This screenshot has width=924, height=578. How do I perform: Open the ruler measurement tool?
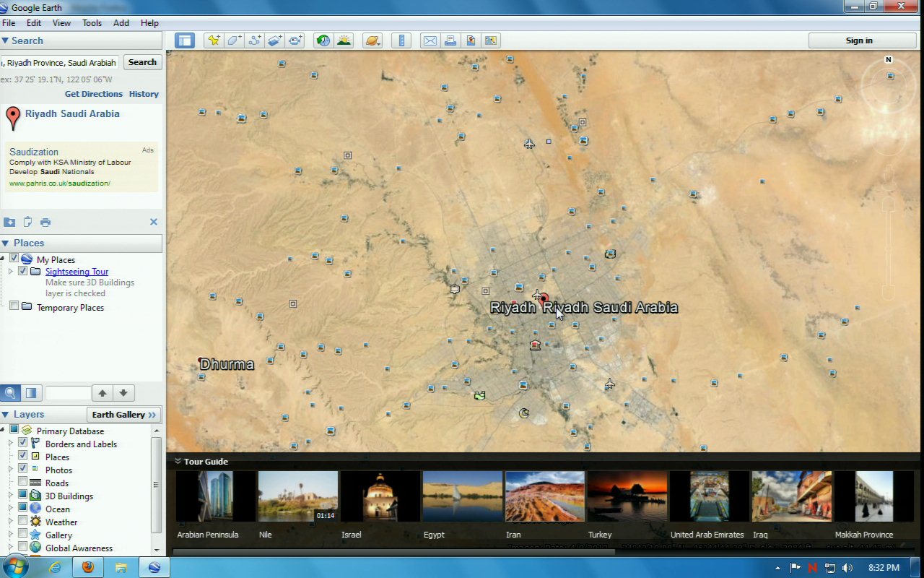403,40
